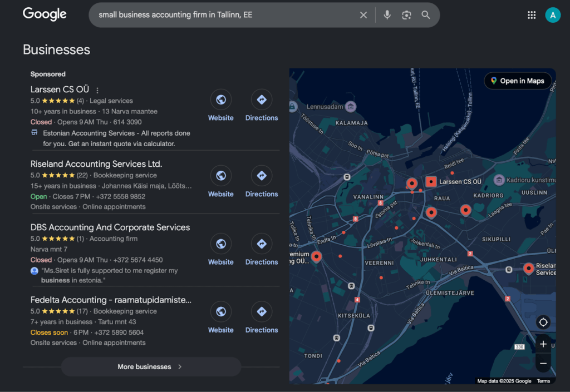Click inside the Google search field
Screen dimensions: 570x392
click(223, 15)
